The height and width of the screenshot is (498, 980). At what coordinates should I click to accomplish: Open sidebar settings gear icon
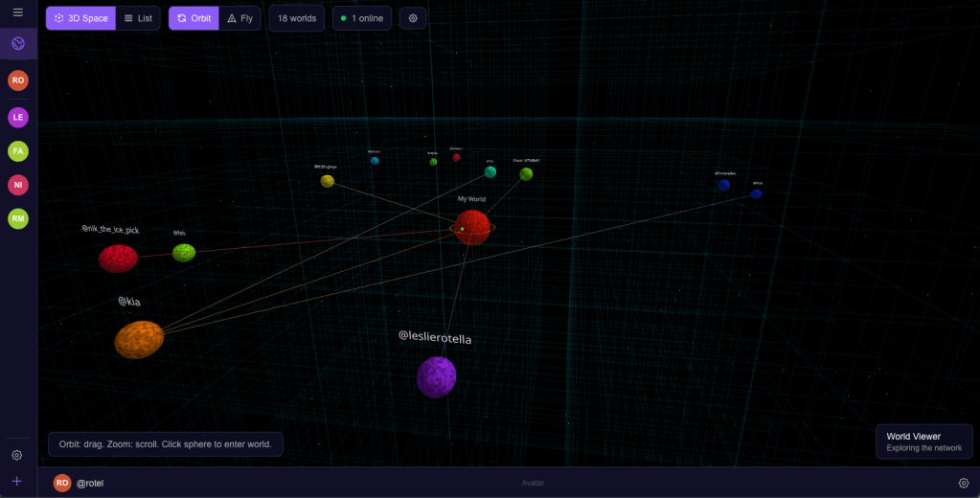[17, 455]
